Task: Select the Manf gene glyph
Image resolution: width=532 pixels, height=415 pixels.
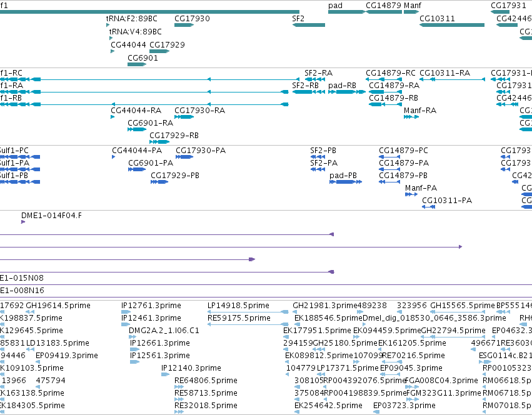Action: click(411, 12)
